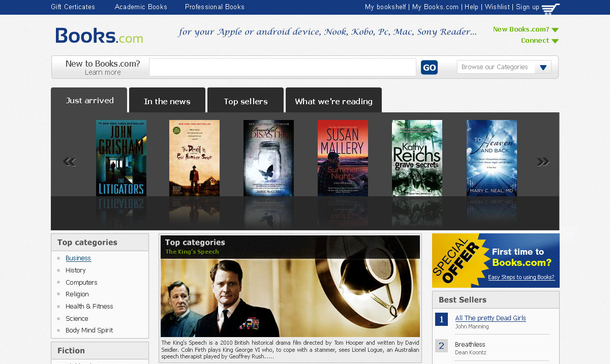Switch to the In the news tab
Image resolution: width=610 pixels, height=364 pixels.
coord(167,100)
